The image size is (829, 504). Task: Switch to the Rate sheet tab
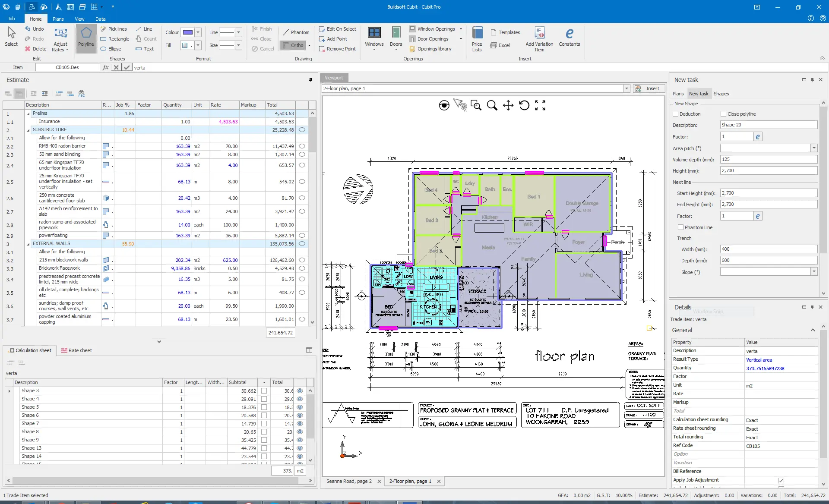(76, 350)
